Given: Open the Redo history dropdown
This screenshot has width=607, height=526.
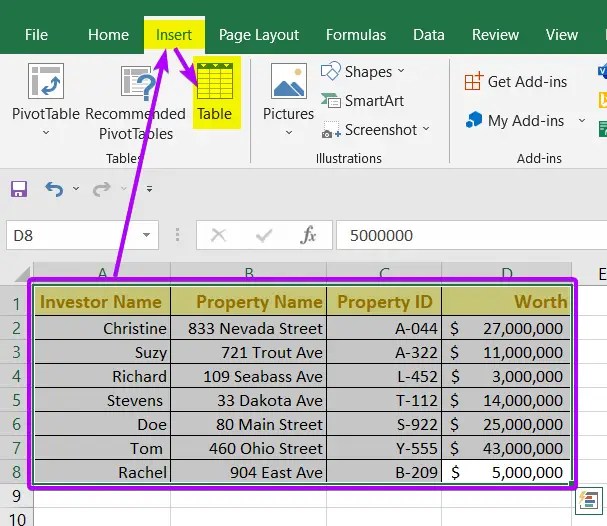Looking at the screenshot, I should coord(123,188).
